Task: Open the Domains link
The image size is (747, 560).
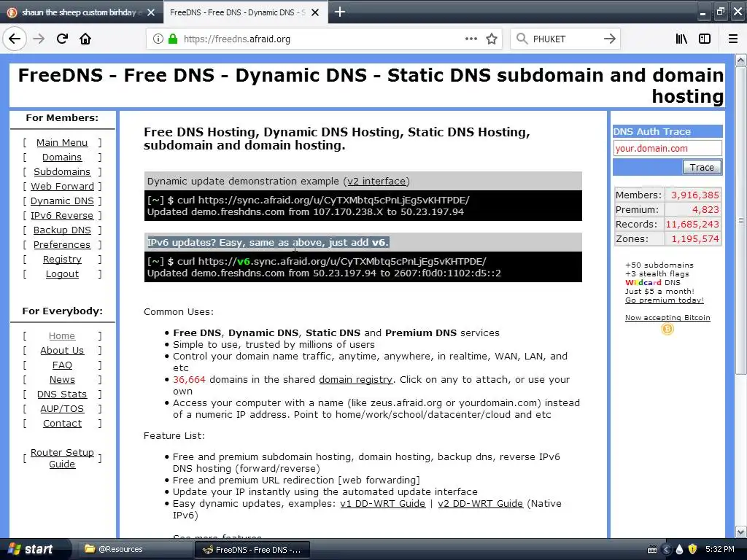Action: (x=62, y=157)
